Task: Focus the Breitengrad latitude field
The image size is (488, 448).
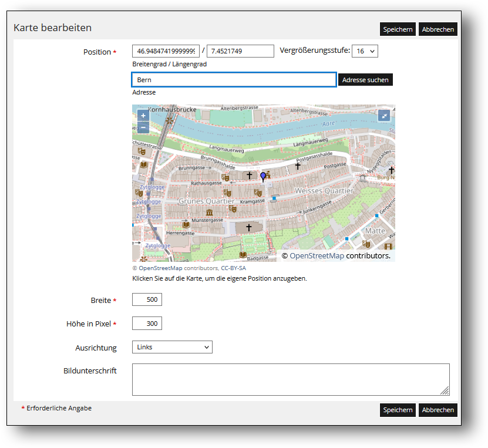Action: pyautogui.click(x=166, y=51)
